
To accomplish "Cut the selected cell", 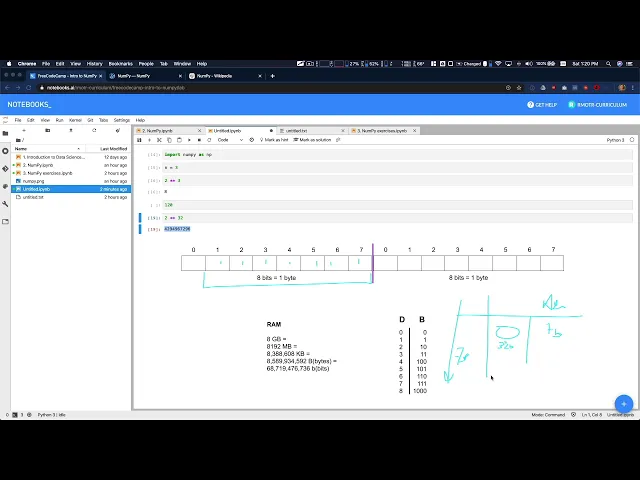I will [x=159, y=140].
